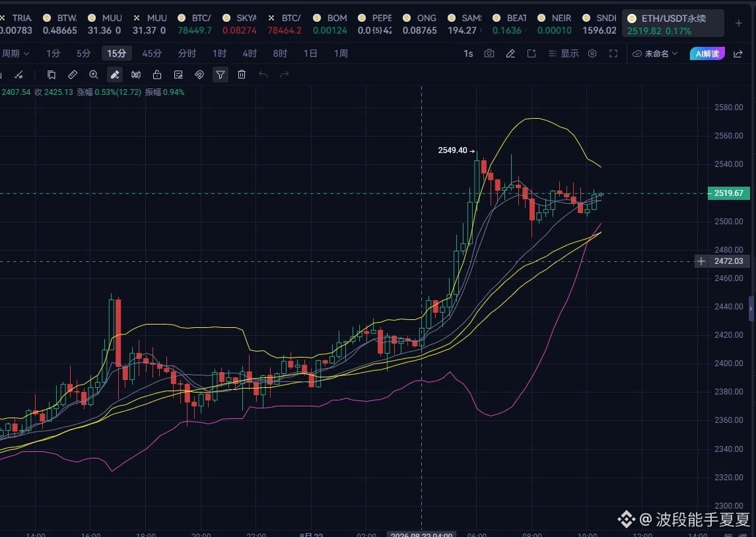Click the green 2519.67 current price tag
756x537 pixels.
[728, 193]
